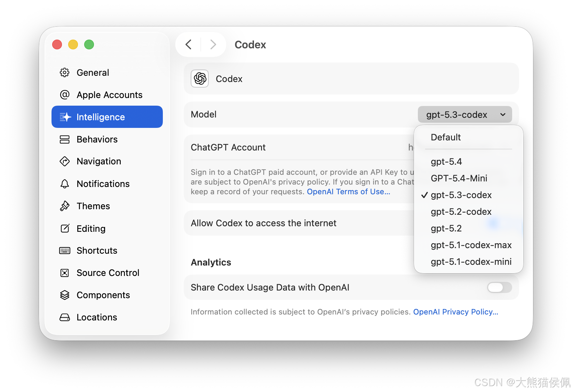
Task: Click the Model row label
Action: click(x=204, y=114)
